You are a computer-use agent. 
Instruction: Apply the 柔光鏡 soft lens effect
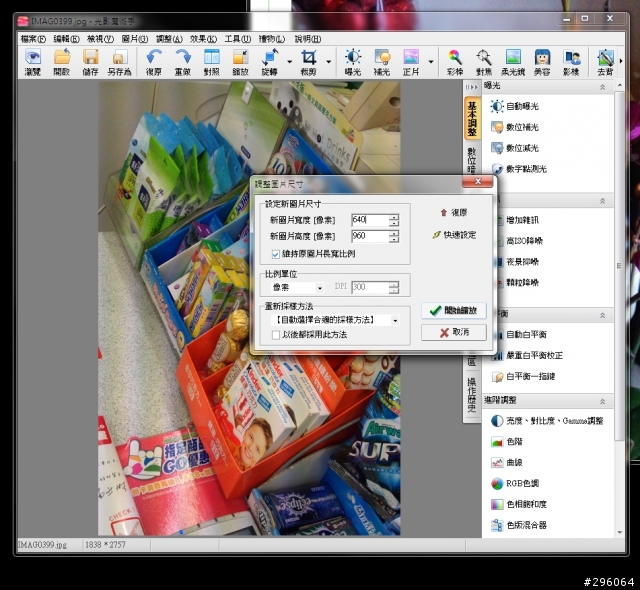[x=513, y=62]
